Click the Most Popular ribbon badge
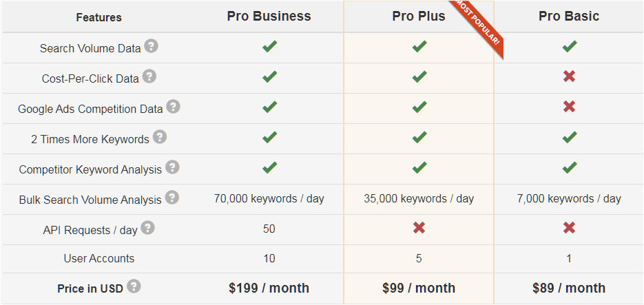Viewport: 644px width, 305px height. tap(478, 28)
